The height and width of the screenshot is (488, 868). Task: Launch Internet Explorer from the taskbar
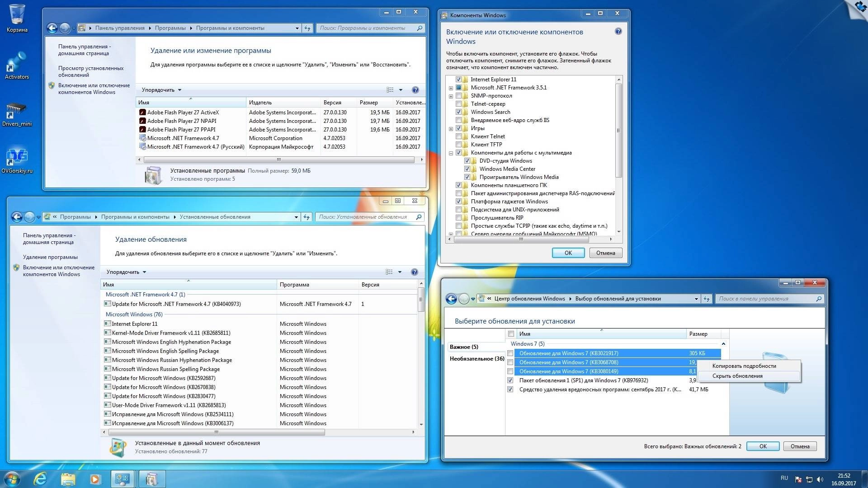click(x=41, y=479)
